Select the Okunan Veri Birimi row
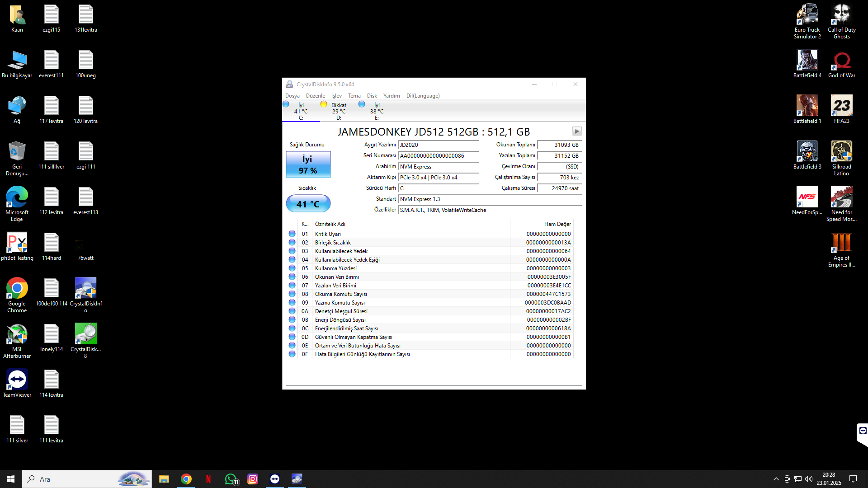 click(429, 277)
